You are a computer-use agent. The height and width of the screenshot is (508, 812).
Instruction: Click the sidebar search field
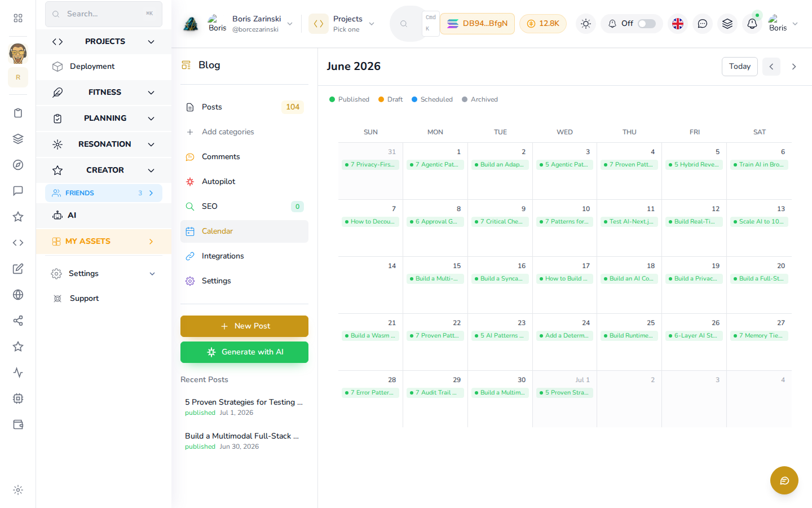[104, 14]
